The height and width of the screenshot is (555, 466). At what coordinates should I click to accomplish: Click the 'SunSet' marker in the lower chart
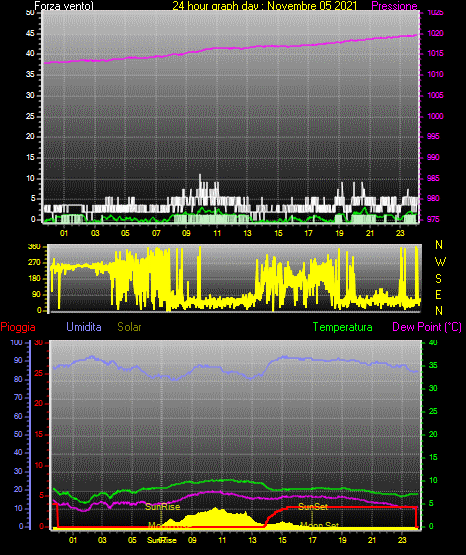point(313,507)
